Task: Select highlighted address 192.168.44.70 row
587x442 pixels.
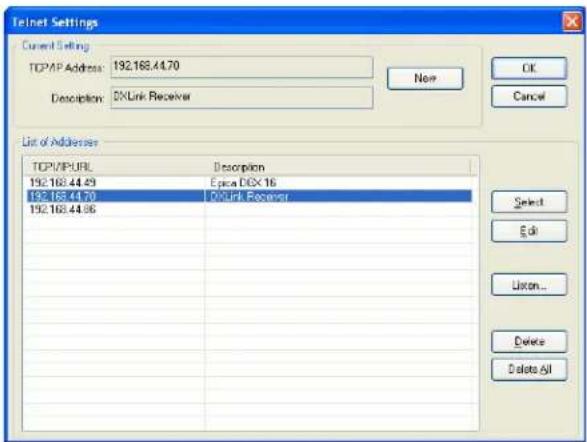Action: [x=249, y=196]
